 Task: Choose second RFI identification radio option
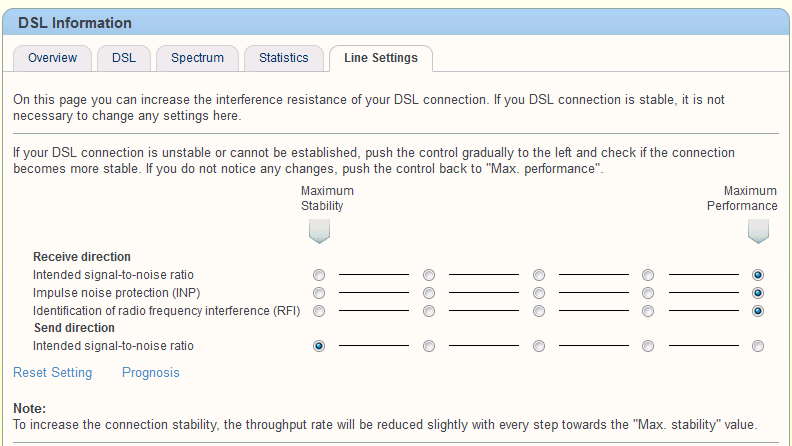[x=429, y=311]
